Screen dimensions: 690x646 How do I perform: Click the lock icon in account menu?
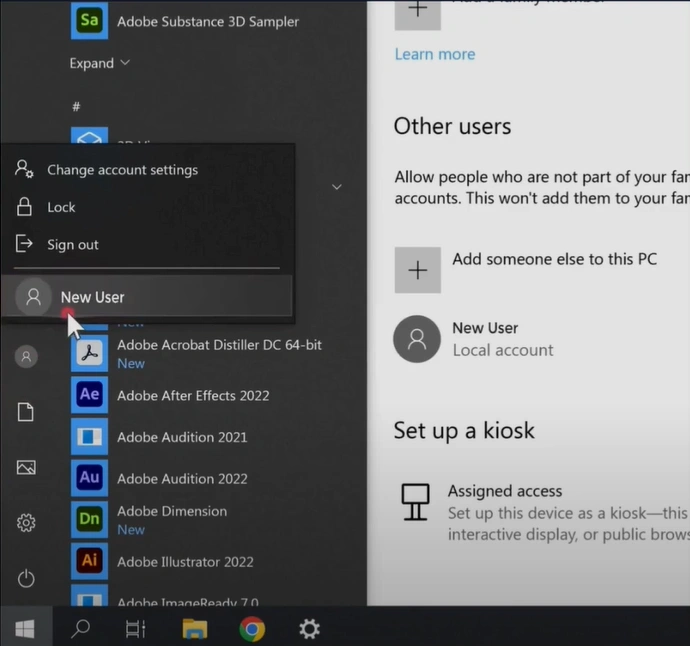24,207
